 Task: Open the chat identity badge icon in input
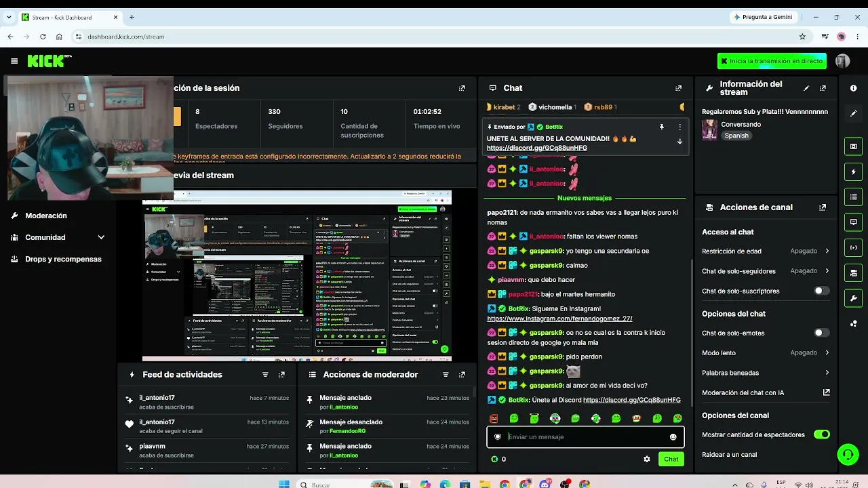click(498, 437)
